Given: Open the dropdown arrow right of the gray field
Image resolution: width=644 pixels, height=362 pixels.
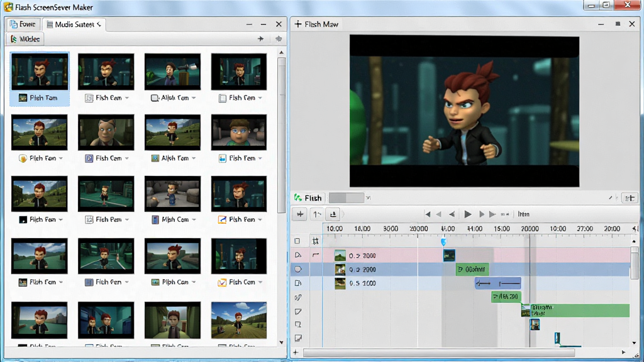Looking at the screenshot, I should point(368,198).
